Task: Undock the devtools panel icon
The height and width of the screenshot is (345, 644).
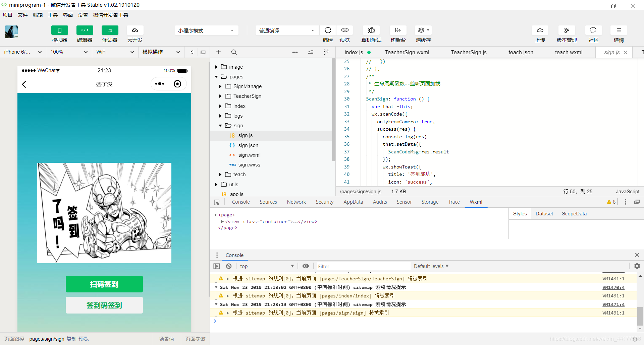Action: (637, 202)
